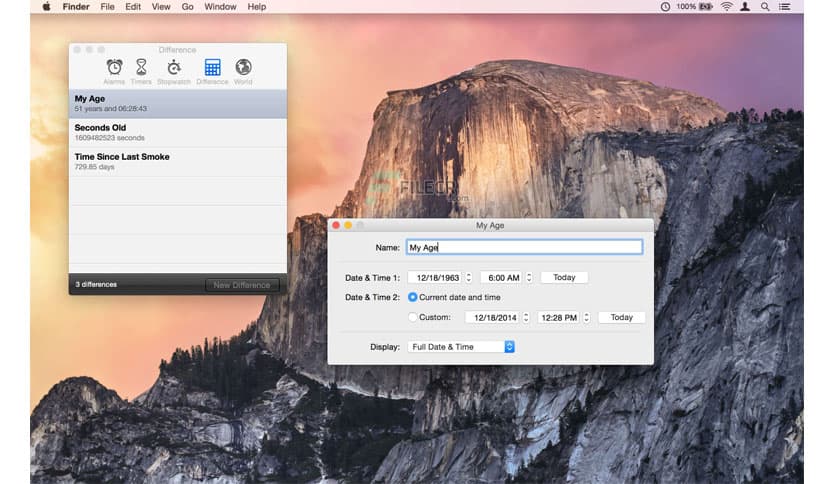
Task: Click the user account menu bar icon
Action: tap(745, 7)
